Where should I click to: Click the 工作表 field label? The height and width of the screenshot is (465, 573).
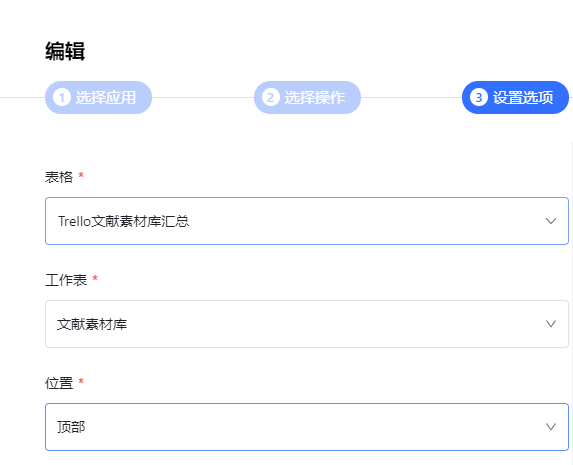66,280
